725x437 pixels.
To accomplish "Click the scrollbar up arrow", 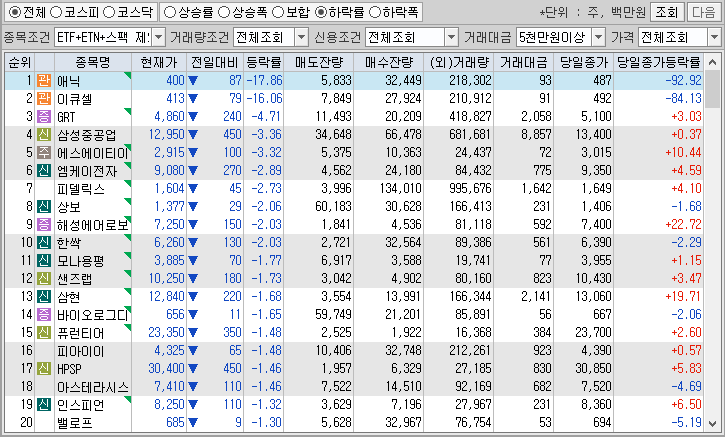I will pos(713,62).
